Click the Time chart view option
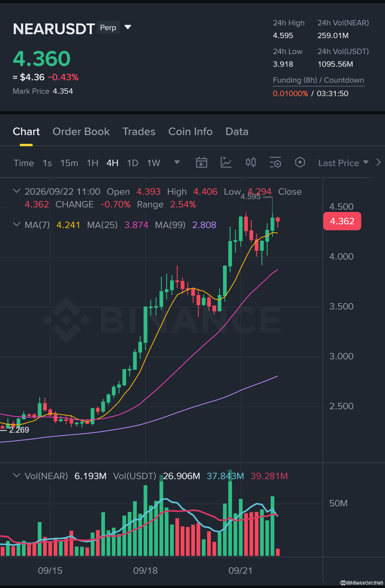 (x=24, y=163)
